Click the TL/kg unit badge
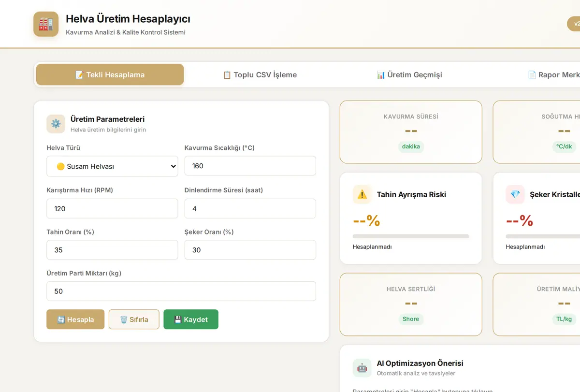 [x=564, y=319]
